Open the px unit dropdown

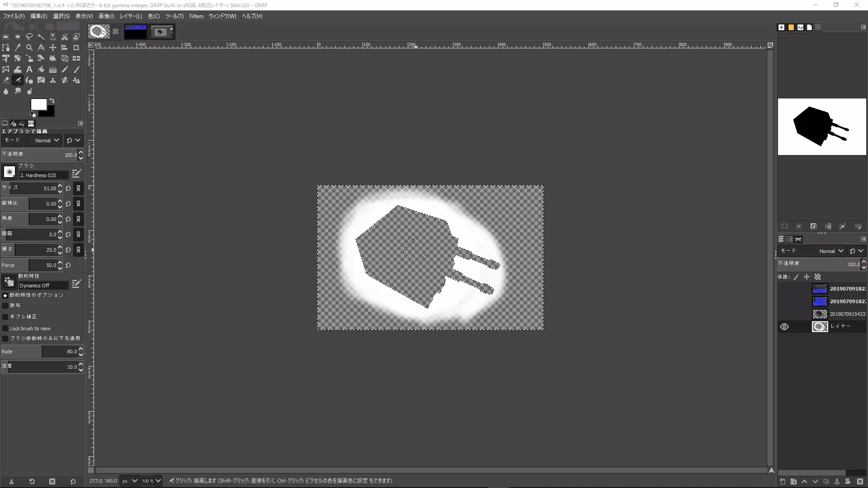129,481
